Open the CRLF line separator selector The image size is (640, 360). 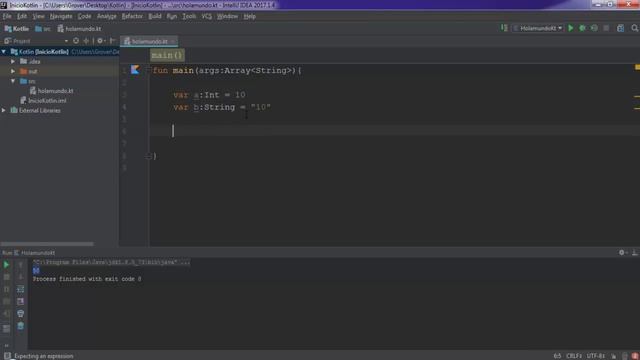[x=574, y=356]
